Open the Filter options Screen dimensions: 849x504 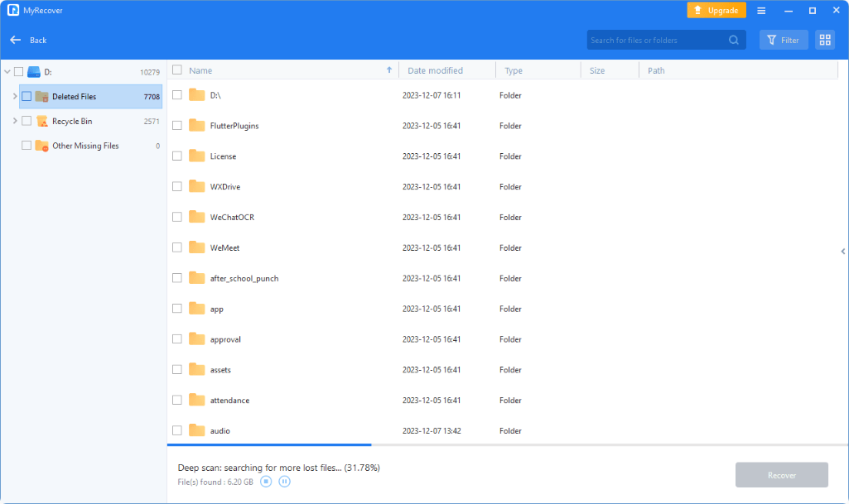point(784,40)
